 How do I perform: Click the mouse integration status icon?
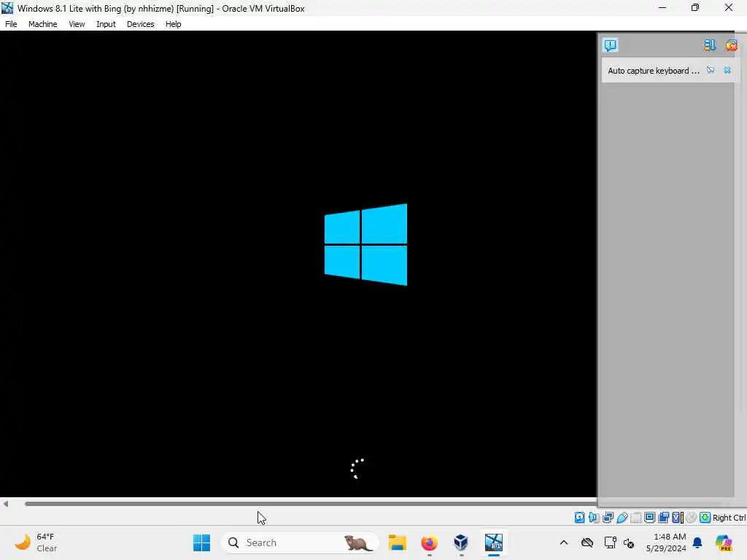692,518
